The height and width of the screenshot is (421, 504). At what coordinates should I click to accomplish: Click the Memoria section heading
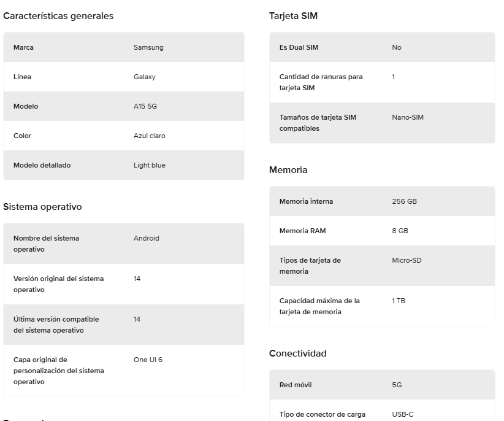coord(288,170)
